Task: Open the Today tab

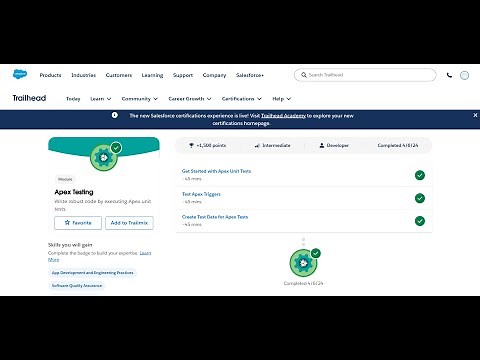Action: (73, 99)
